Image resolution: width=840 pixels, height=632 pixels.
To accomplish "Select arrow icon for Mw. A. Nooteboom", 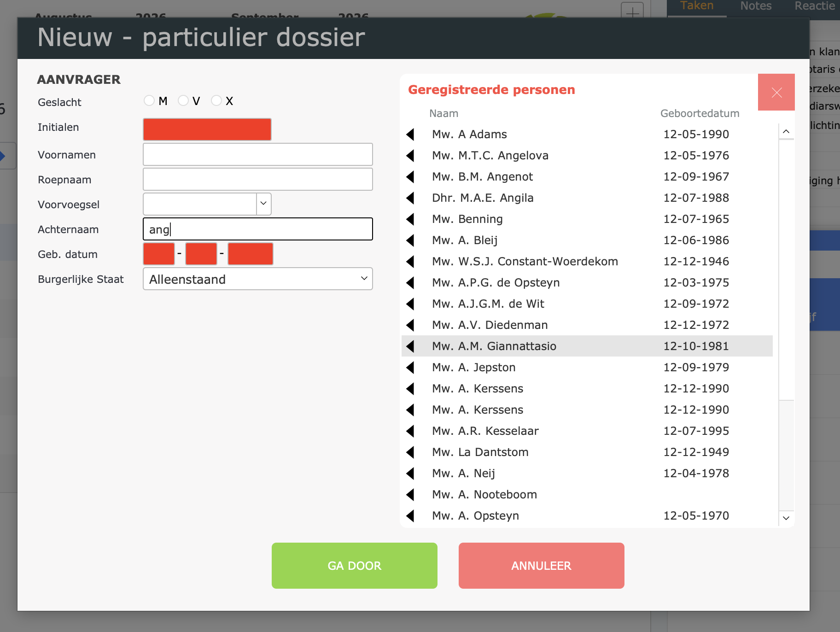I will point(410,495).
